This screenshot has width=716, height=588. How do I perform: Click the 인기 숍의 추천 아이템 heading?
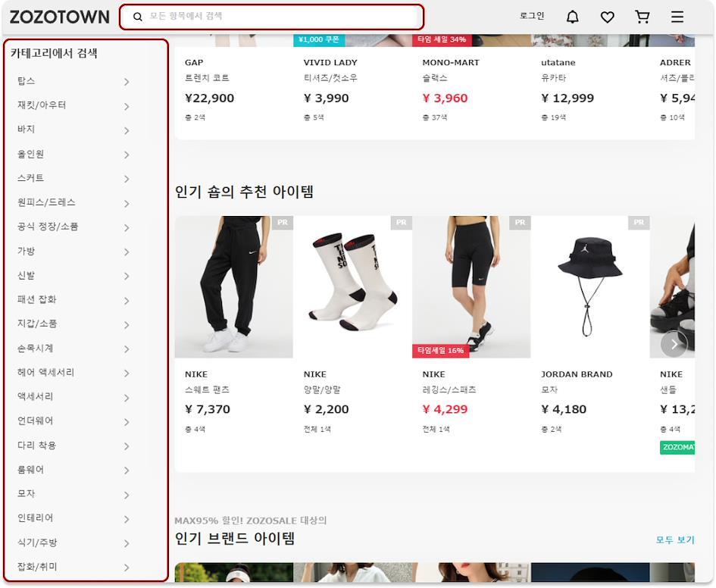[244, 192]
